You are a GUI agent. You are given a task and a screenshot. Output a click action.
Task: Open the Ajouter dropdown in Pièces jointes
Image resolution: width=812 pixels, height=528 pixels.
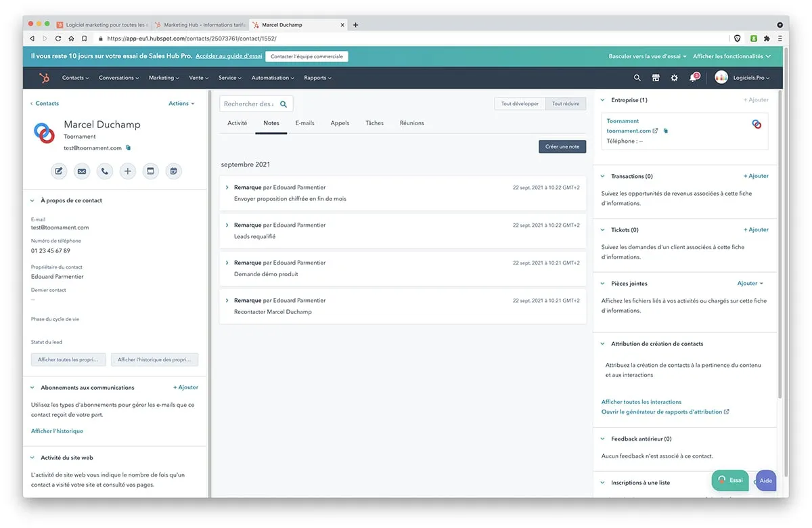(750, 284)
